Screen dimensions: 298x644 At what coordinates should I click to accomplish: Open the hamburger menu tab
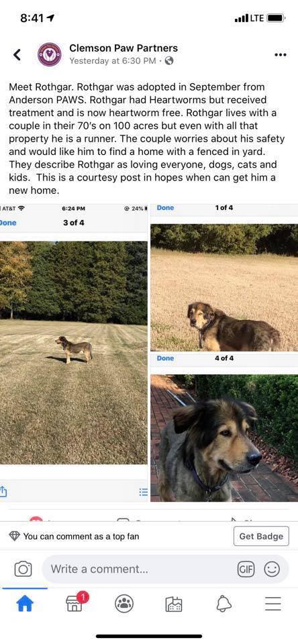click(x=273, y=604)
